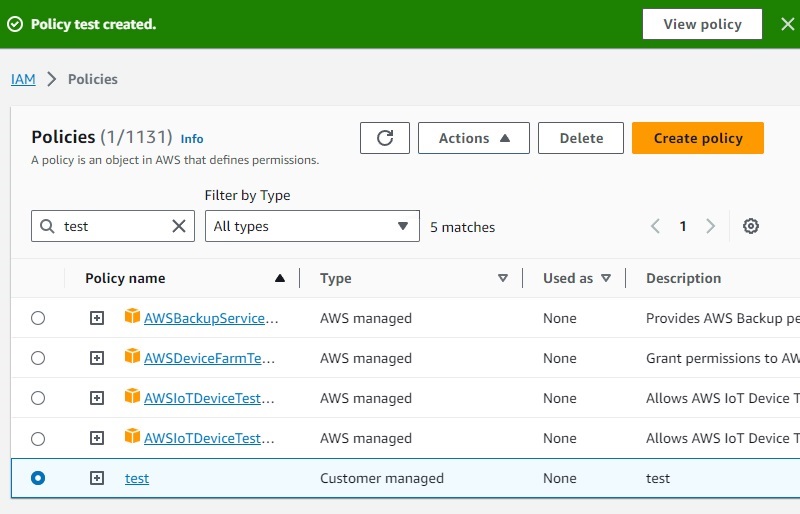Sort by the Used as column arrow

pyautogui.click(x=606, y=278)
